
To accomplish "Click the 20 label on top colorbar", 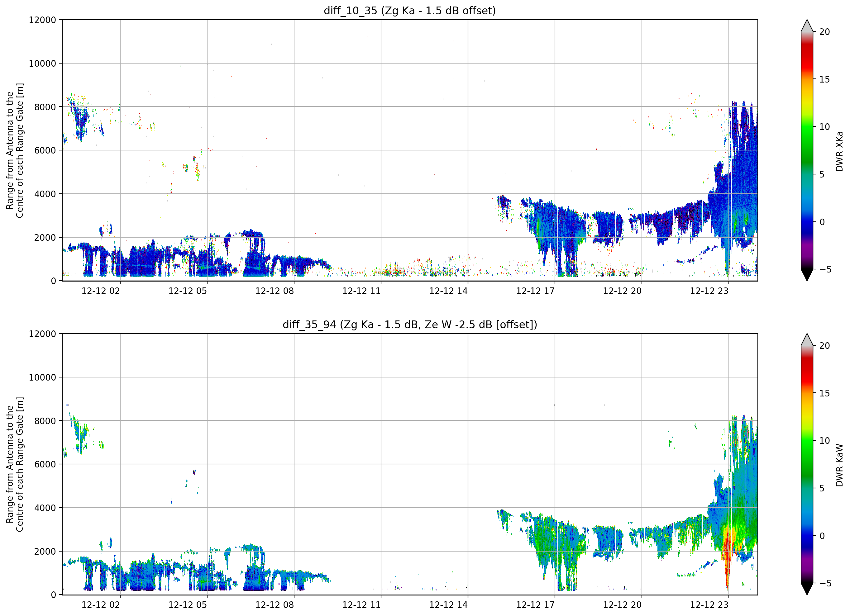I will click(824, 32).
